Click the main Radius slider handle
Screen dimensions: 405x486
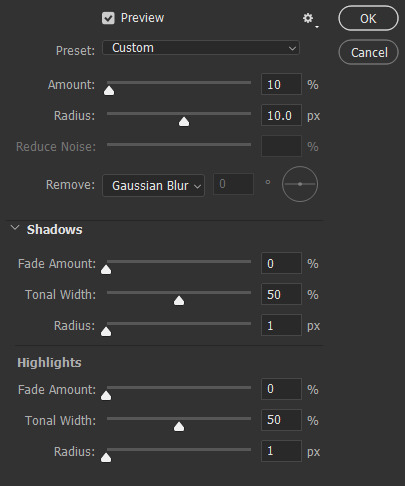pos(184,122)
